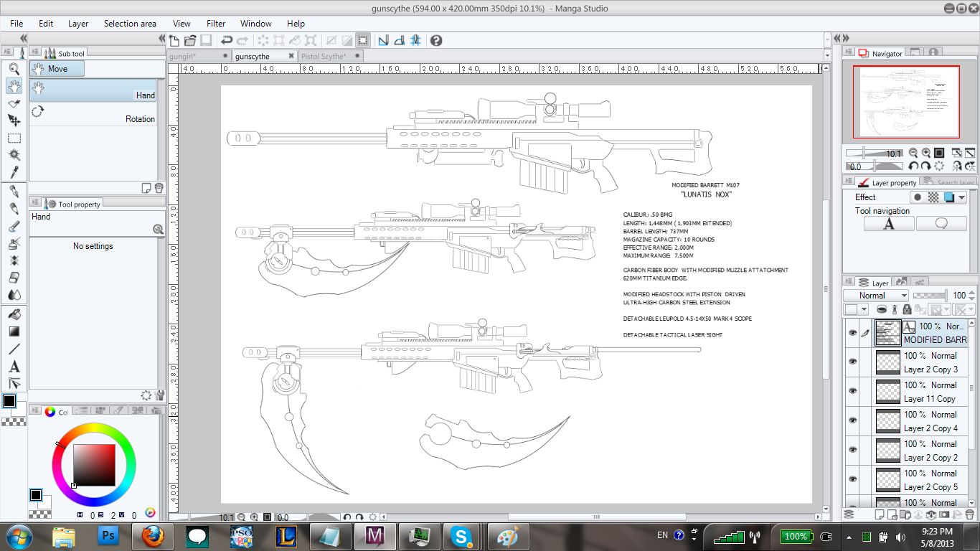
Task: Click inside the color wheel square
Action: pyautogui.click(x=93, y=465)
